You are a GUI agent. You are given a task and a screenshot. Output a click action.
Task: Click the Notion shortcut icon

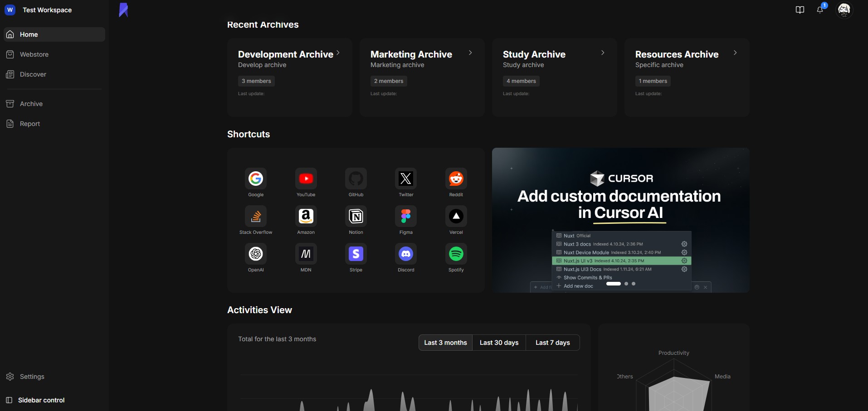(x=356, y=216)
